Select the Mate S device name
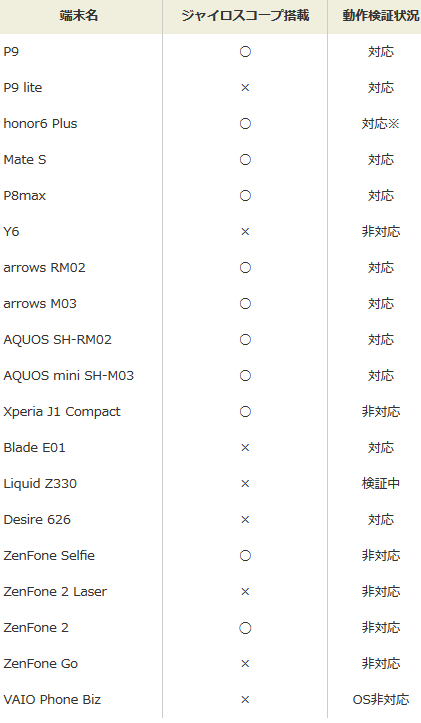This screenshot has width=421, height=723. click(x=25, y=160)
